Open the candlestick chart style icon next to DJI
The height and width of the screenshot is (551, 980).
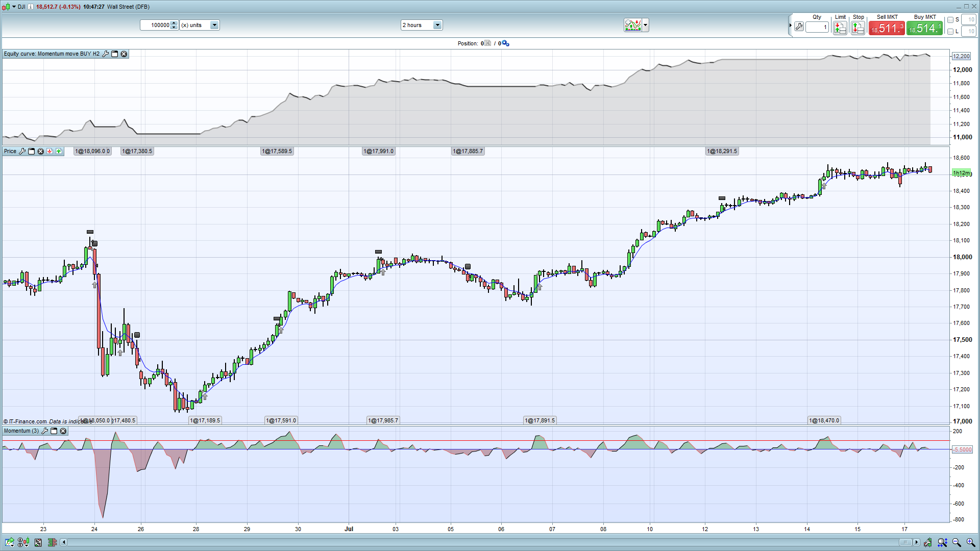click(5, 7)
